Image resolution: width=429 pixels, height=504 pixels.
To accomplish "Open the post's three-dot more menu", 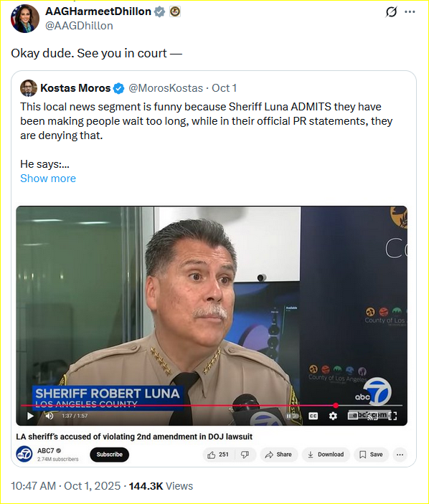I will point(410,12).
